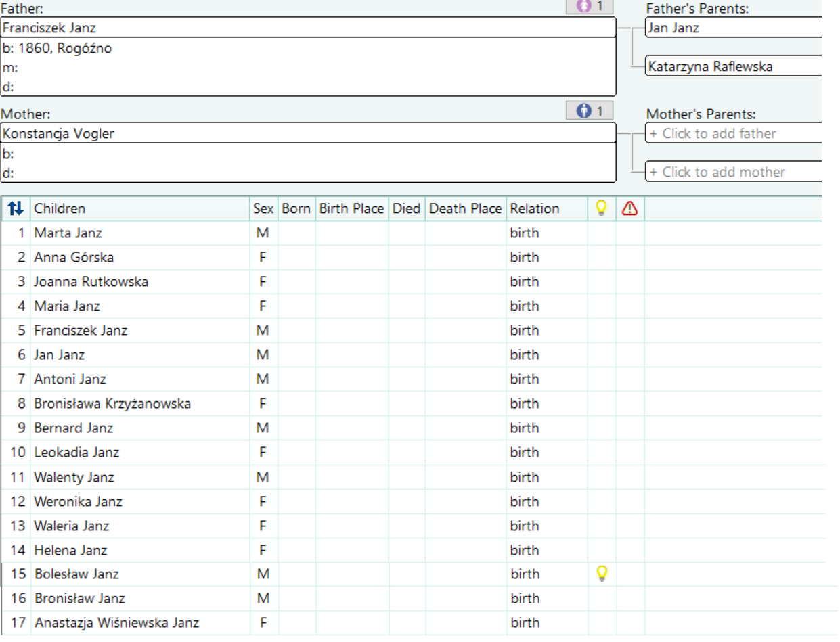
Task: Select child Waleria Janz
Action: click(x=71, y=526)
